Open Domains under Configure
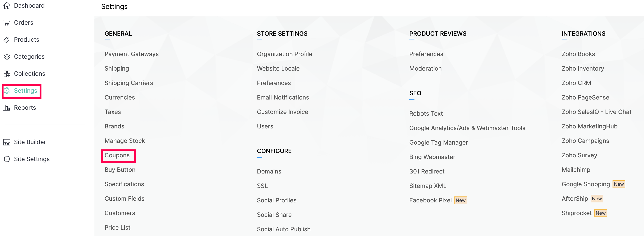Viewport: 644px width, 236px height. (269, 172)
